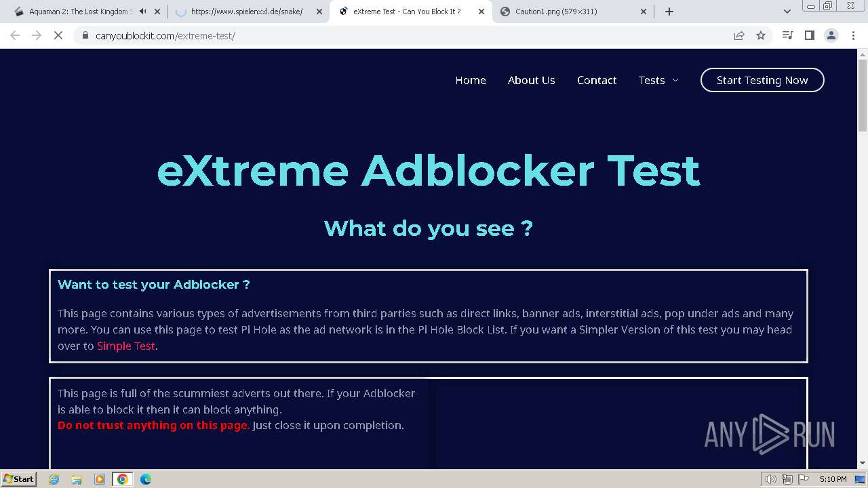Screen dimensions: 868x488
Task: Mute the Aquaman 2 tab audio
Action: (142, 12)
